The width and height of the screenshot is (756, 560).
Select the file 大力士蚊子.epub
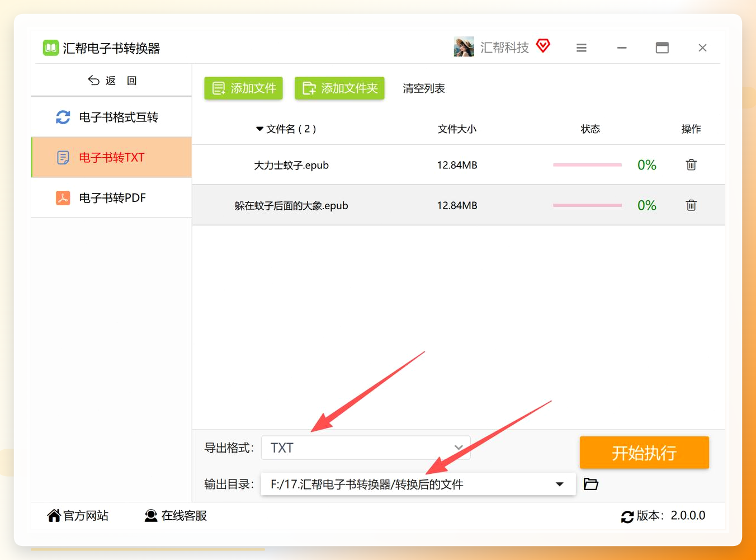[x=291, y=166]
